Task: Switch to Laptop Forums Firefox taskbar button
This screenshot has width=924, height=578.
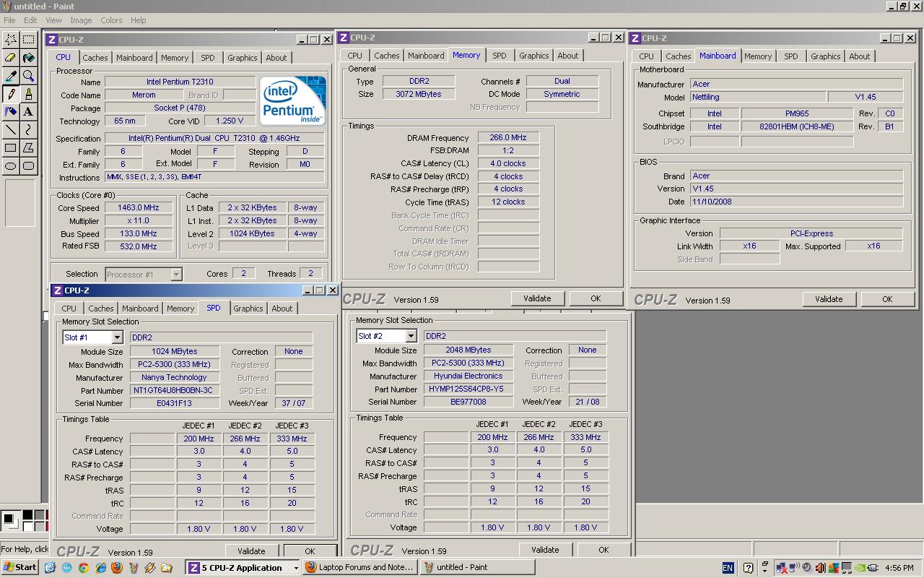Action: tap(360, 568)
